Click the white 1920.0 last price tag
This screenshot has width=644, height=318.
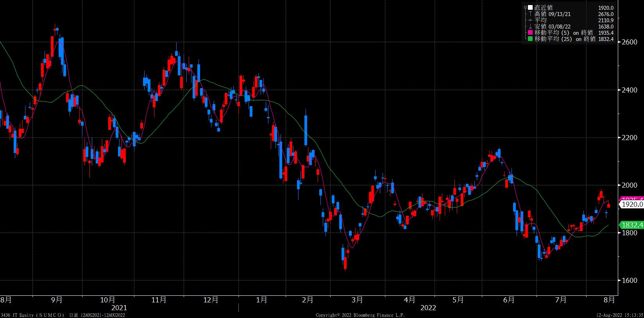[x=631, y=204]
